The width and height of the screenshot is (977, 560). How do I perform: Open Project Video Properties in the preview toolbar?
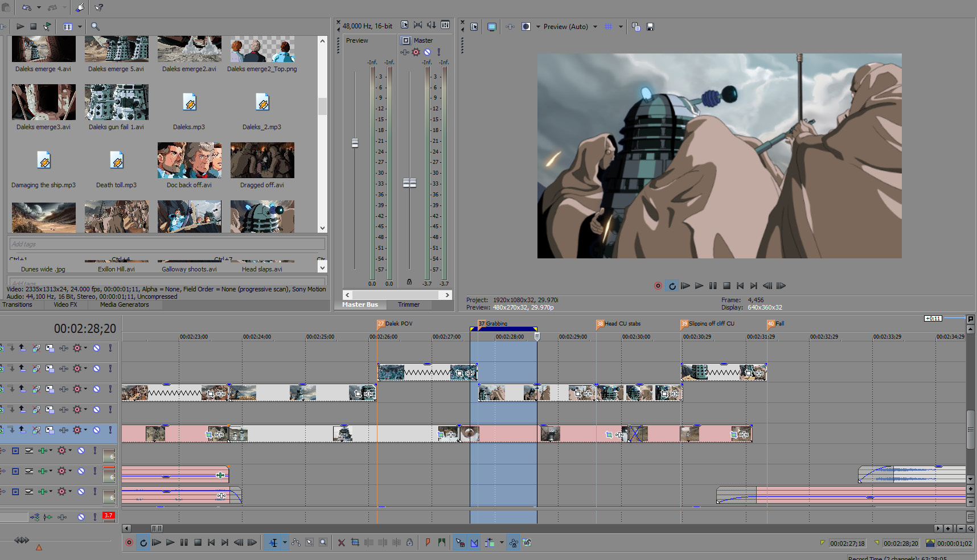click(474, 27)
